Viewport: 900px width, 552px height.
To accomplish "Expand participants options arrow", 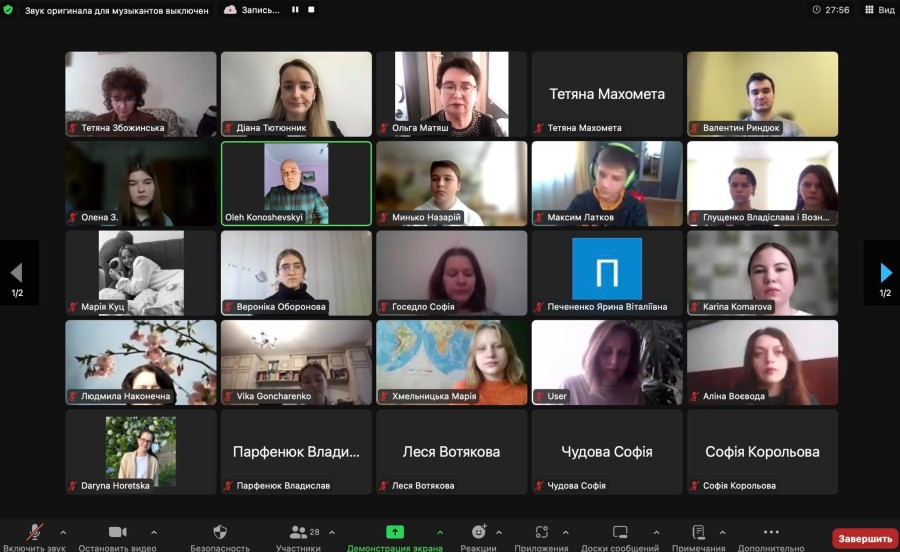I will click(x=332, y=532).
